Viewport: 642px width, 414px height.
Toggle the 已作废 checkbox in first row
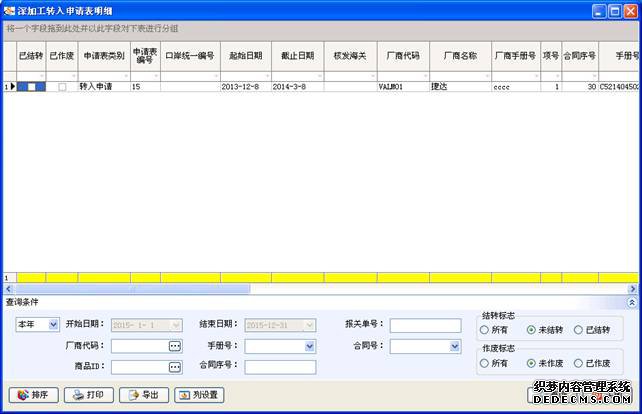(61, 88)
